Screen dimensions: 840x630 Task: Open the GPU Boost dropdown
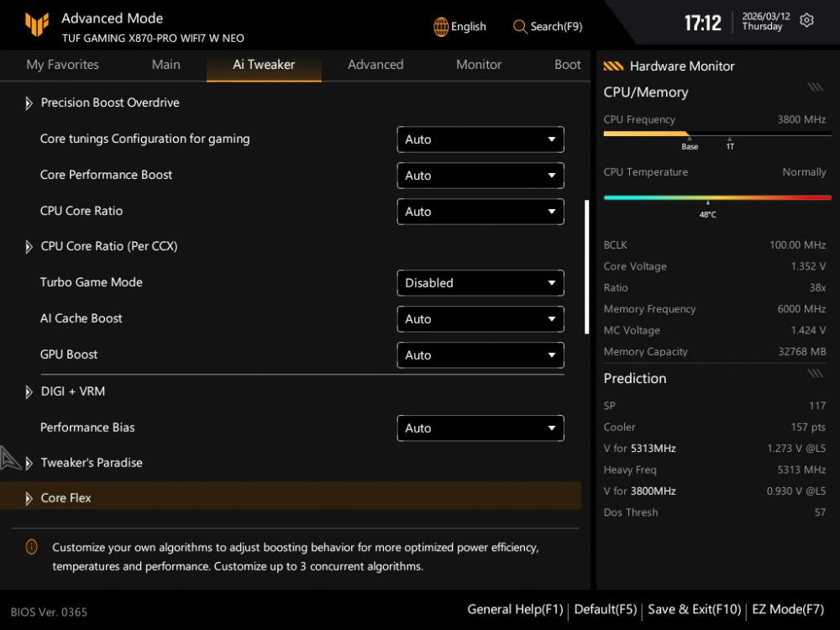pos(480,355)
